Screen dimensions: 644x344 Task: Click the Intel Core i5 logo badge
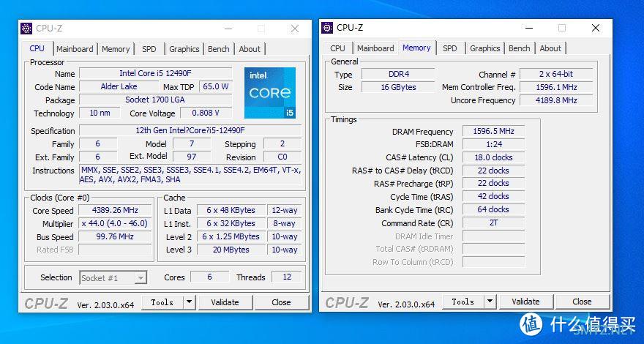click(x=270, y=93)
